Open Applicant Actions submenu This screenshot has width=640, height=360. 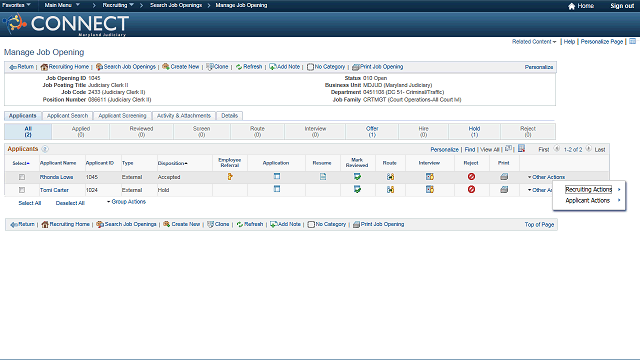pos(588,200)
